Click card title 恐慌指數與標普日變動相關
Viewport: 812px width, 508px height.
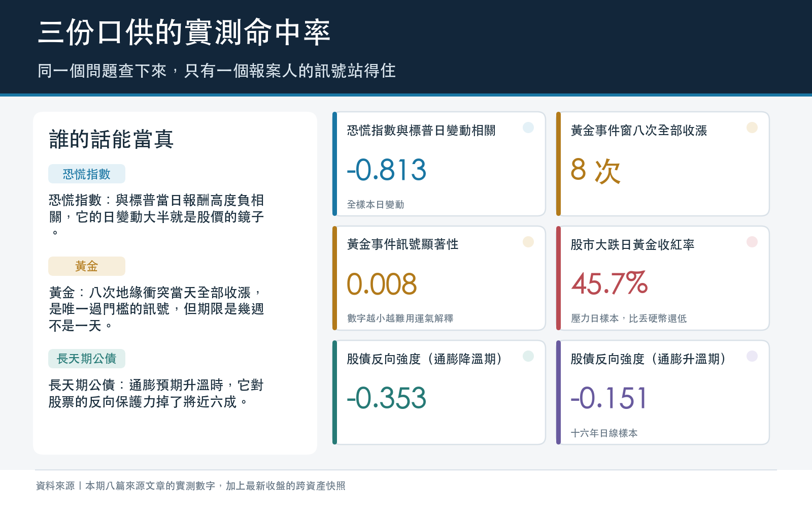(421, 131)
